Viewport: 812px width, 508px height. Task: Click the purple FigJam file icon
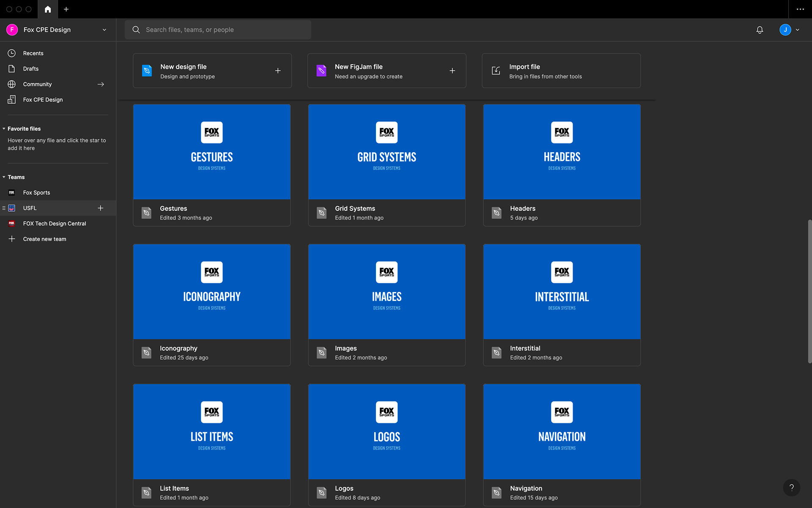(321, 71)
